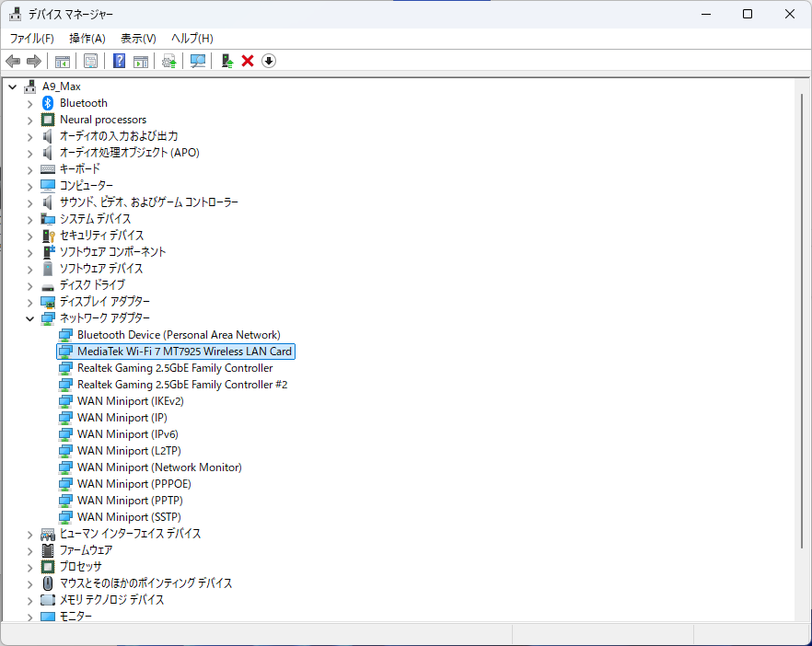Click the Back arrow toolbar icon

click(13, 61)
